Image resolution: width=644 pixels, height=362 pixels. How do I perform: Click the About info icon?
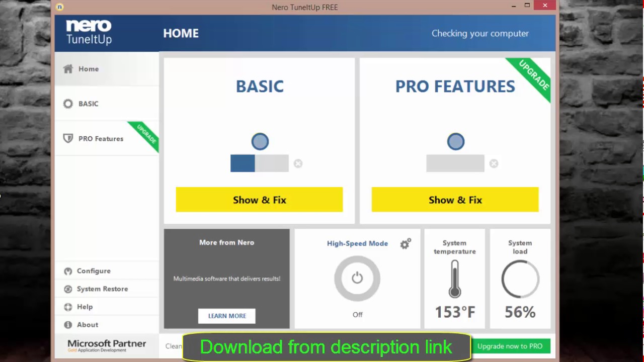pos(68,325)
